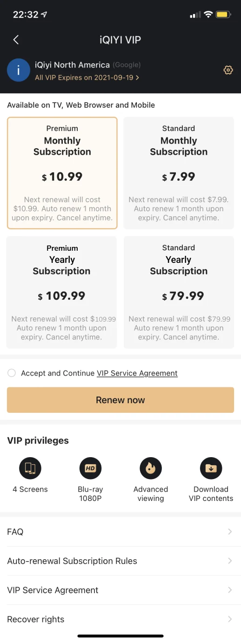Select Standard Yearly Subscription $79.99 card
The width and height of the screenshot is (241, 644).
[x=179, y=292]
